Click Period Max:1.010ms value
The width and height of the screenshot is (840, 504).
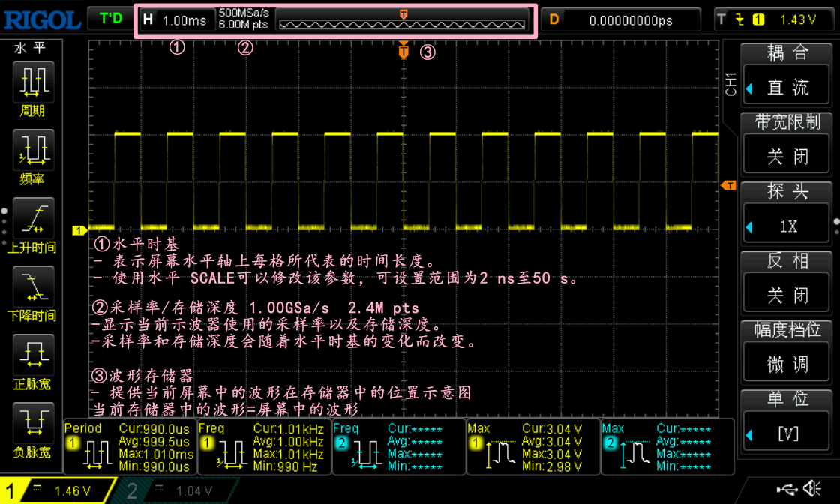coord(156,454)
